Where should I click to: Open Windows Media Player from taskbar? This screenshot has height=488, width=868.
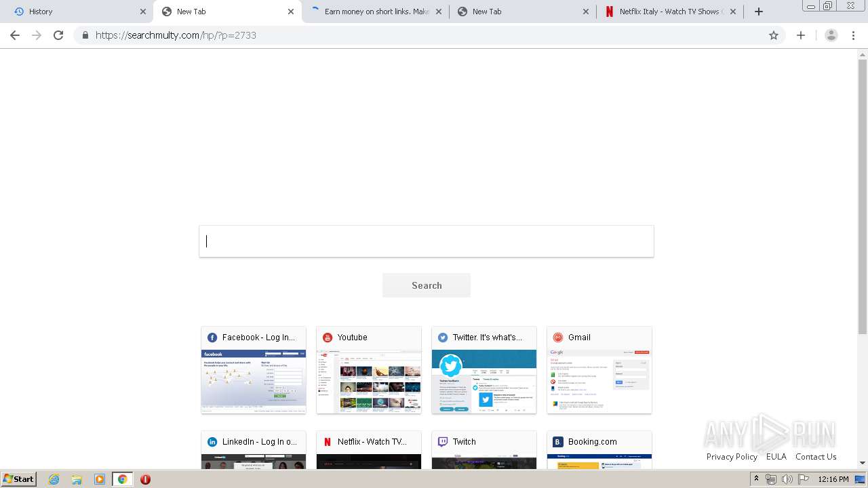click(100, 479)
